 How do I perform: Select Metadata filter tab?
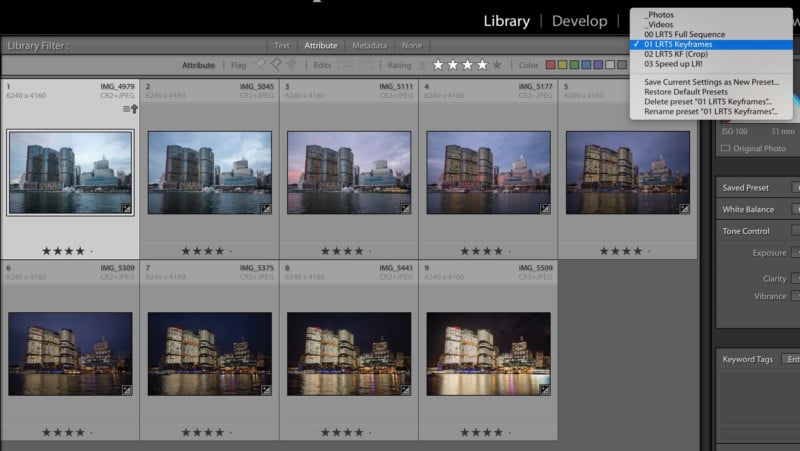point(369,45)
